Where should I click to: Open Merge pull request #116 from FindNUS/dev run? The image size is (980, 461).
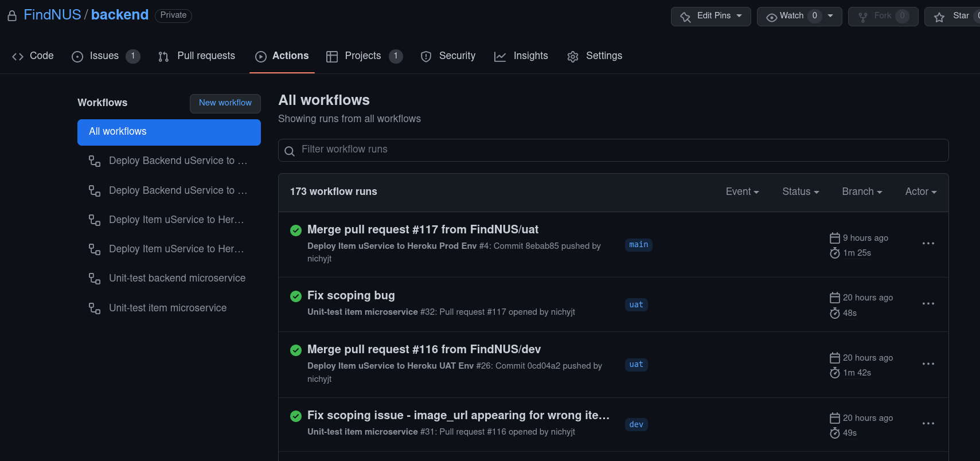424,349
